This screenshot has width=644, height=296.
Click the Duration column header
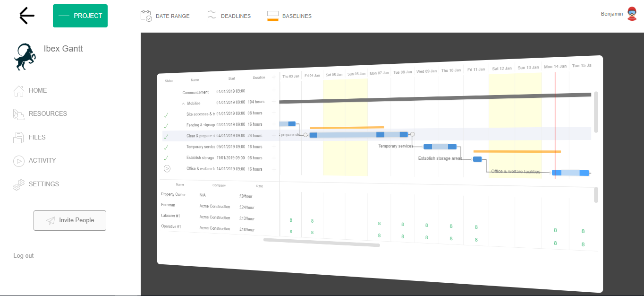(259, 78)
